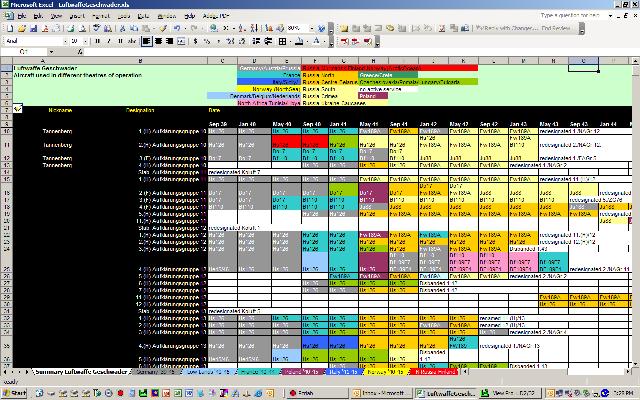The height and width of the screenshot is (400, 640).
Task: Apply the Format Painter brush
Action: click(x=163, y=28)
